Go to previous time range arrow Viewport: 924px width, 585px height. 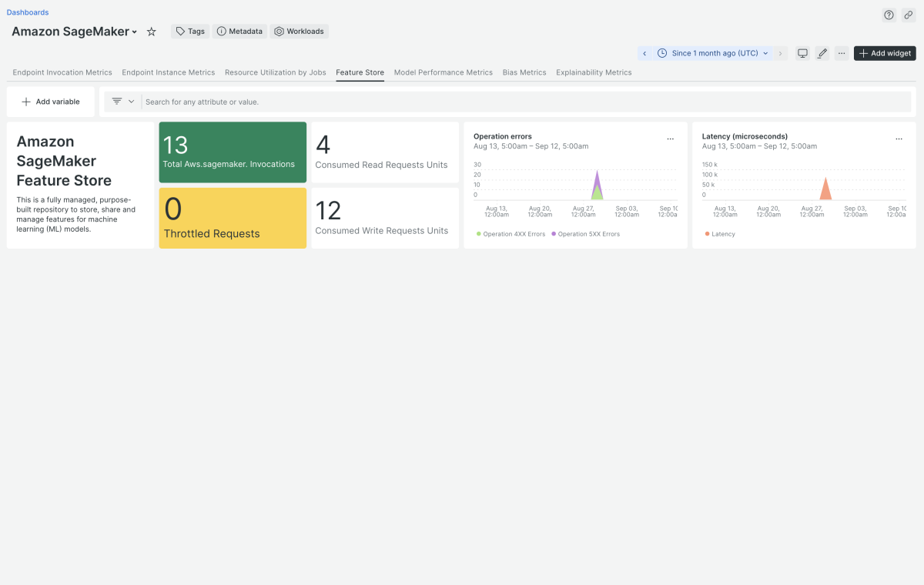coord(644,53)
